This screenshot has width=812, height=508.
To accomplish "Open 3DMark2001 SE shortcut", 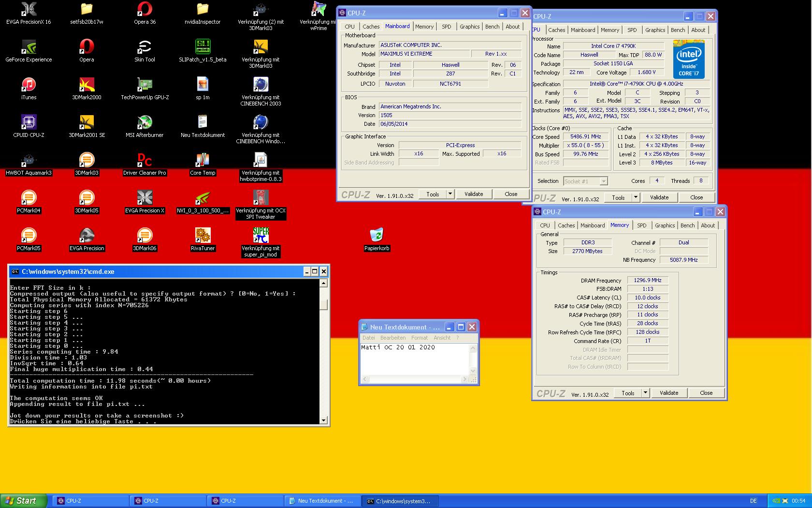I will (87, 126).
